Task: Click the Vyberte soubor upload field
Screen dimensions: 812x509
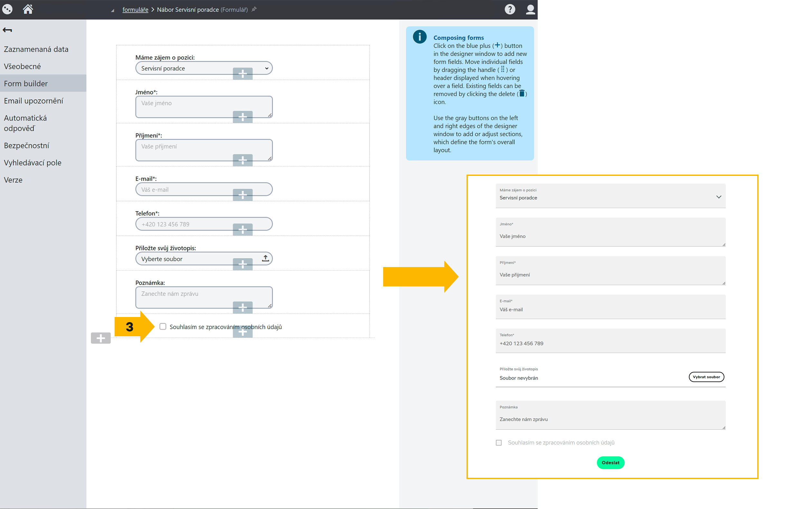Action: click(204, 259)
